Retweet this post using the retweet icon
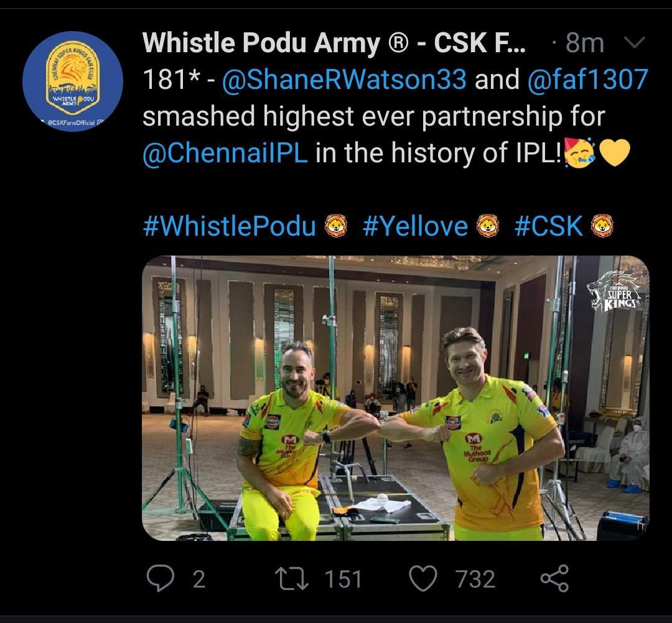672x623 pixels. coord(291,578)
